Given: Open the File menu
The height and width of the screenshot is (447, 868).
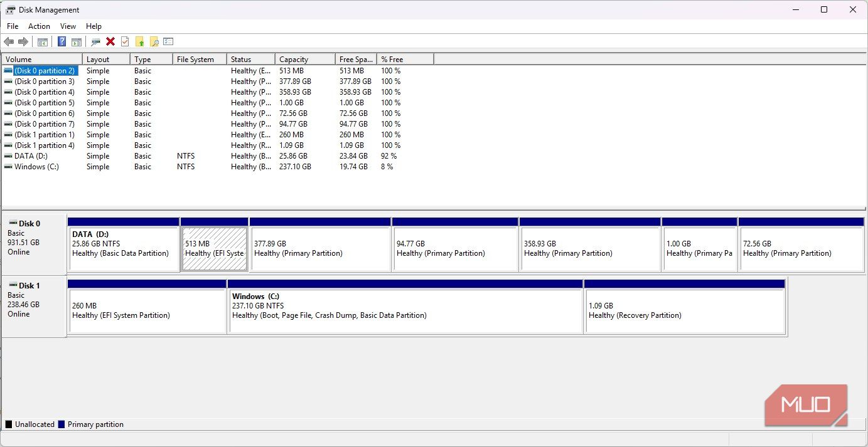Looking at the screenshot, I should [13, 26].
